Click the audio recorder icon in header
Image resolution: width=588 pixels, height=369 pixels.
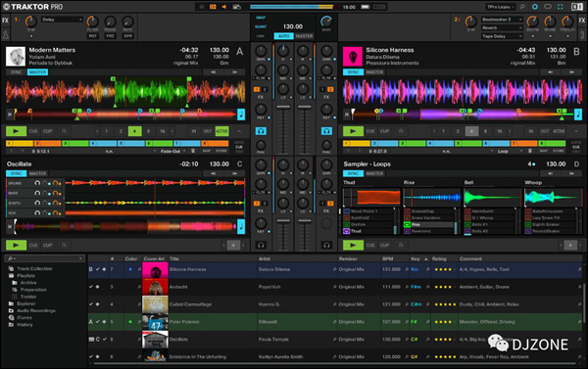[x=237, y=7]
